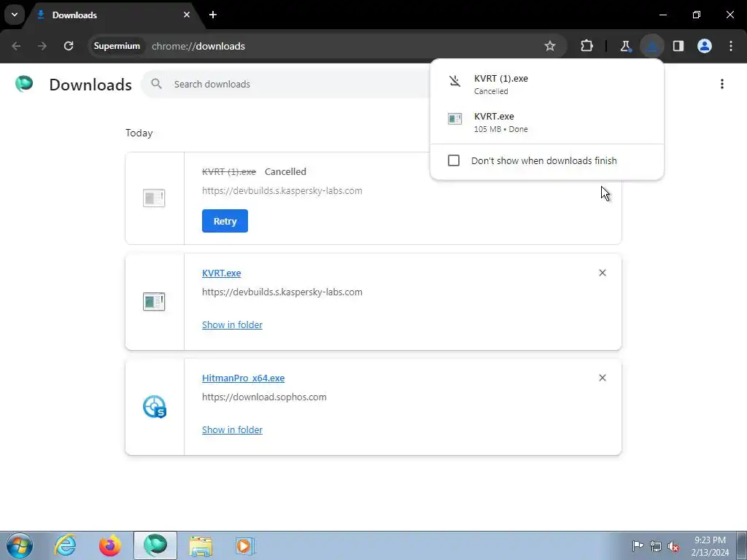Open Windows Explorer from the taskbar
The height and width of the screenshot is (560, 747).
pyautogui.click(x=201, y=545)
